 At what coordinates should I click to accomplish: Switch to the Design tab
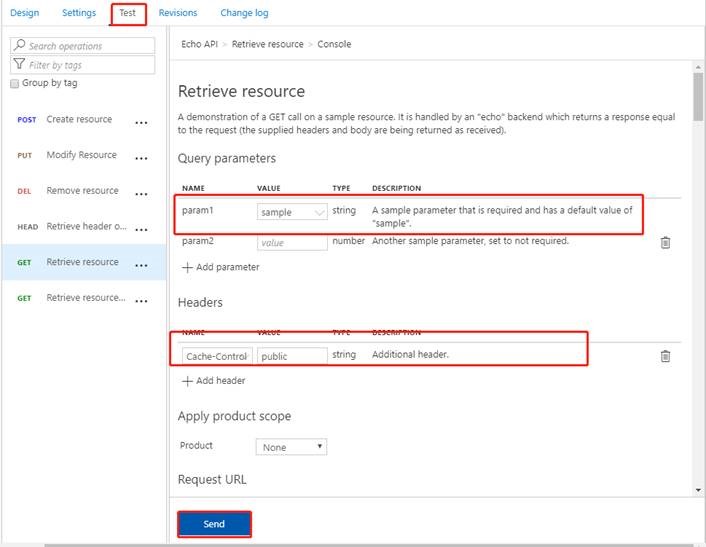tap(24, 13)
